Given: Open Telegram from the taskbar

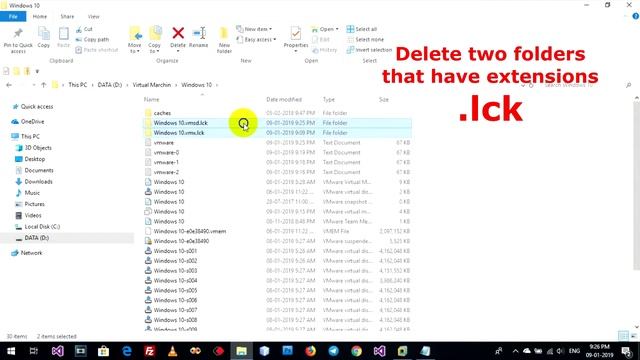Looking at the screenshot, I should (333, 351).
